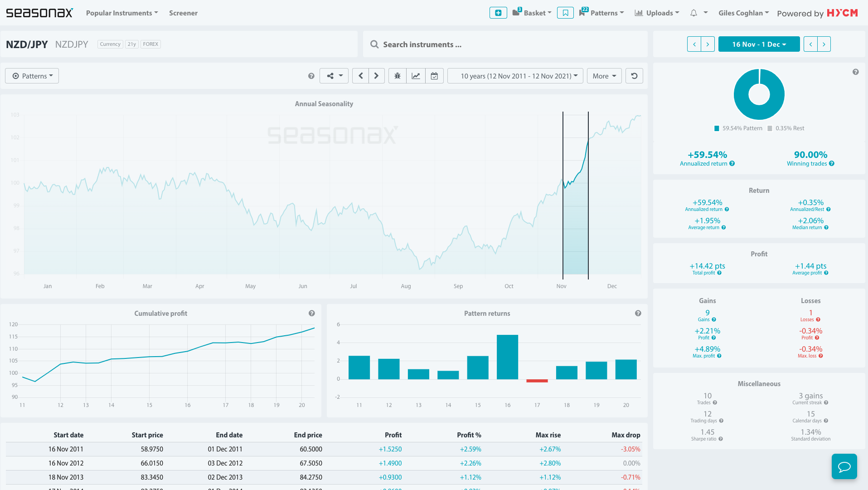Image resolution: width=868 pixels, height=490 pixels.
Task: Click the +59.54% annualized return headline value
Action: point(707,155)
